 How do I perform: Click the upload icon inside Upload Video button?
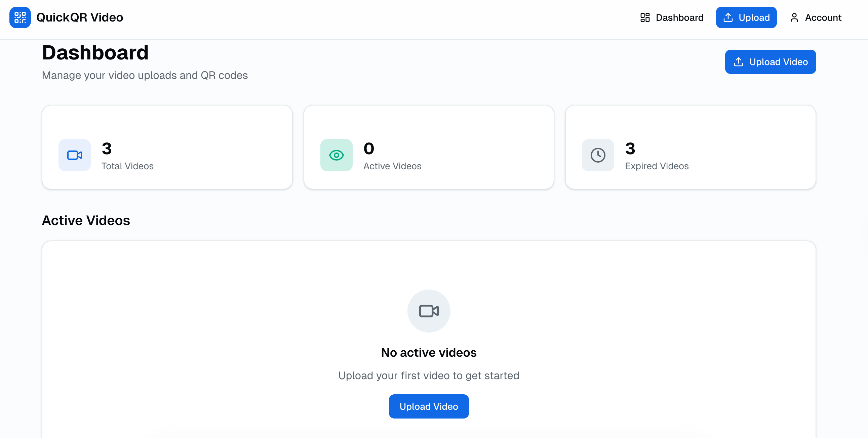point(738,61)
